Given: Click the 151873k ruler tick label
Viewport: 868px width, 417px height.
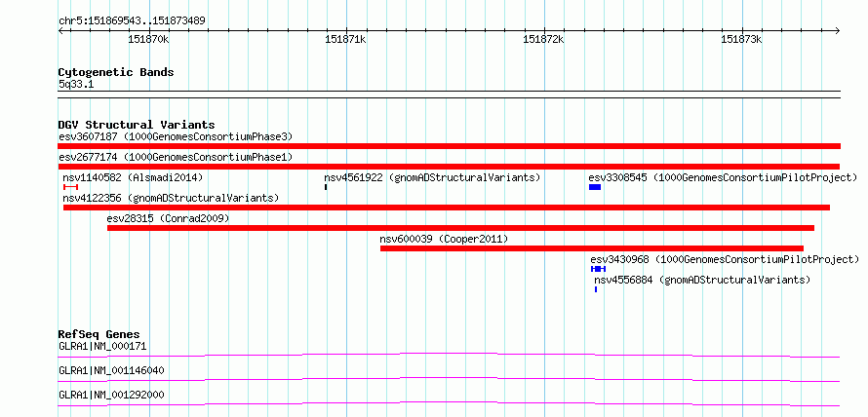Looking at the screenshot, I should tap(741, 39).
